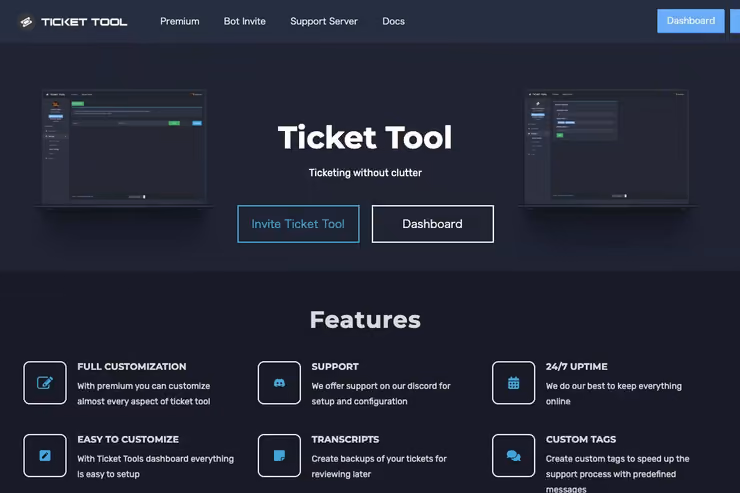The image size is (740, 493).
Task: Open the Premium nav link
Action: (x=179, y=21)
